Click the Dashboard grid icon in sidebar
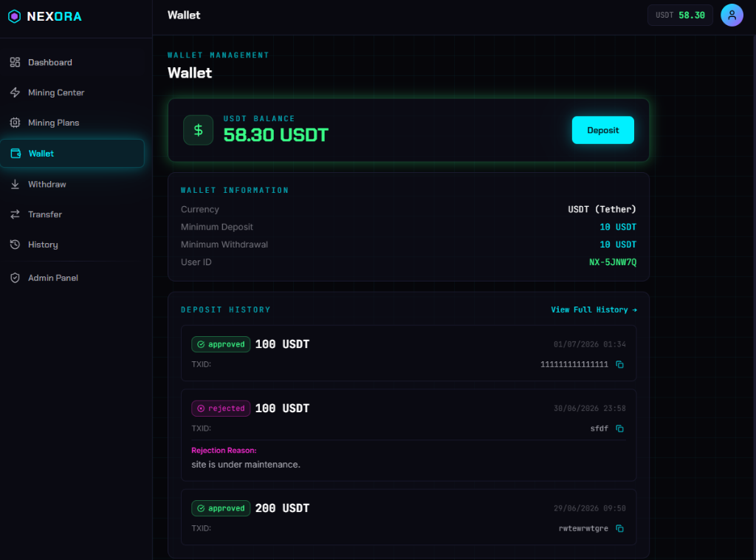 [15, 62]
